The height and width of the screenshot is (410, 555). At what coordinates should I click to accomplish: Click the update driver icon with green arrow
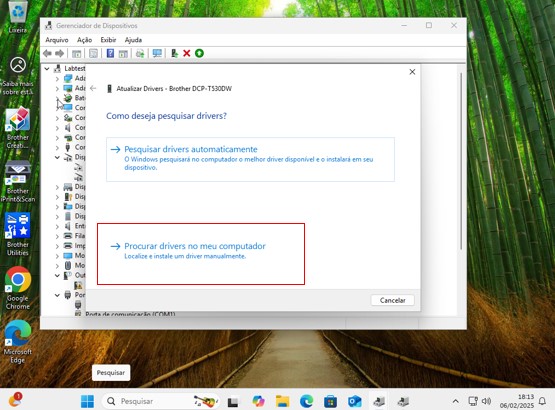(174, 53)
